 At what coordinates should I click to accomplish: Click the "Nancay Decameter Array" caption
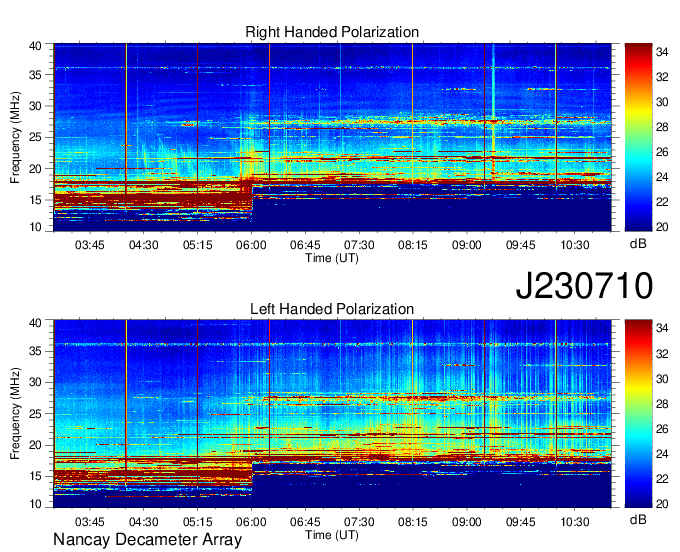[147, 540]
